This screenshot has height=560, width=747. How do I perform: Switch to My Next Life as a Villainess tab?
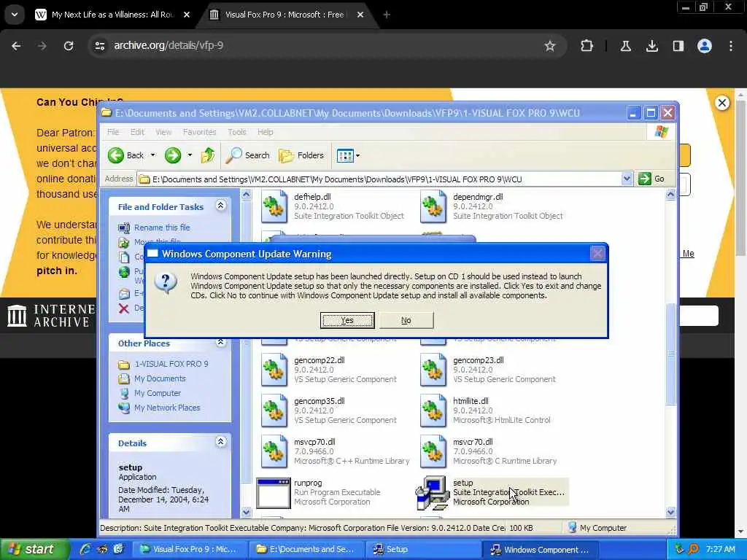[113, 15]
